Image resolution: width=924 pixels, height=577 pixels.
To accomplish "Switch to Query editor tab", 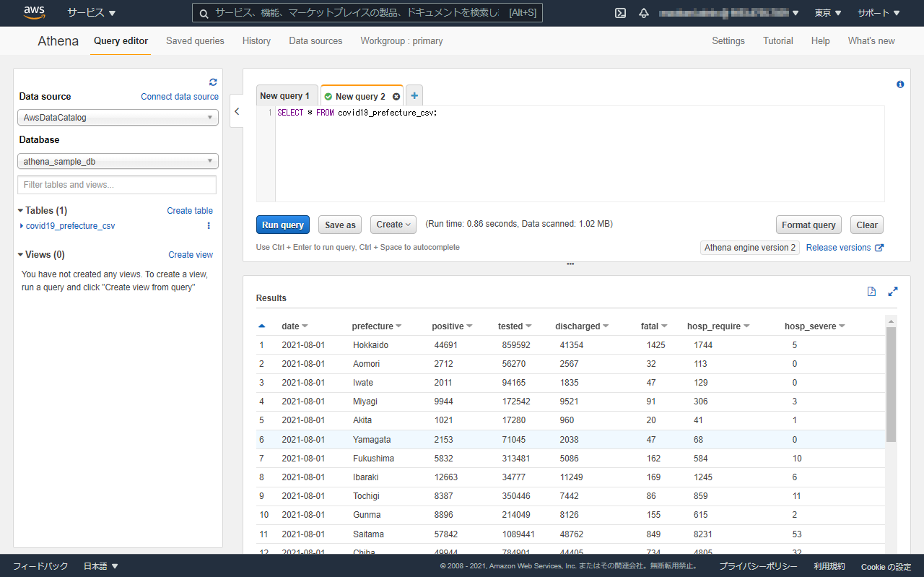I will 121,41.
